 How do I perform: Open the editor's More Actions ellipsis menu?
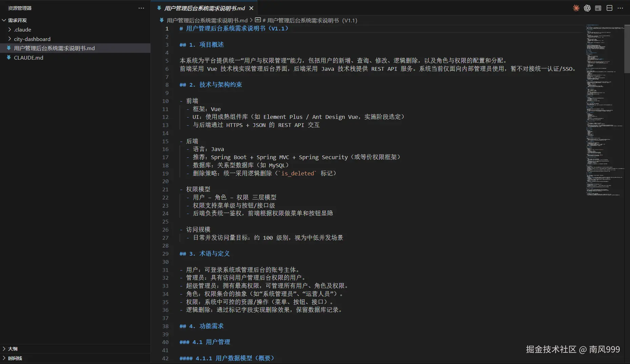point(621,8)
